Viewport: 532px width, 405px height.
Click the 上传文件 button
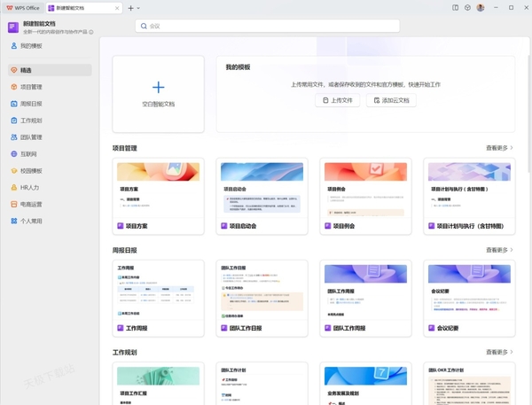tap(338, 101)
